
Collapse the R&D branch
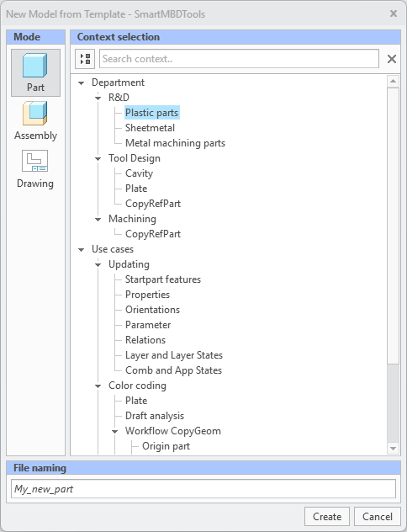point(98,98)
